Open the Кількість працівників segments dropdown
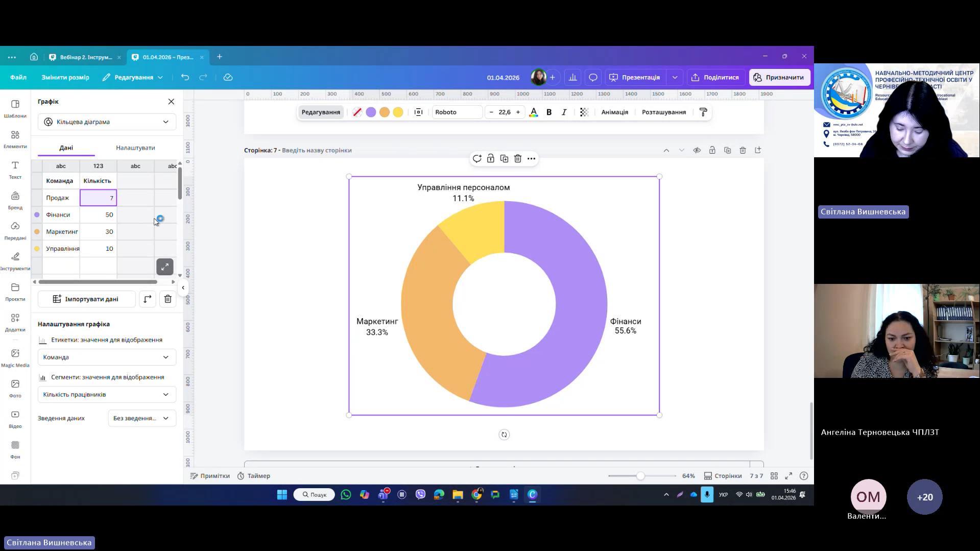This screenshot has width=980, height=551. pos(107,394)
